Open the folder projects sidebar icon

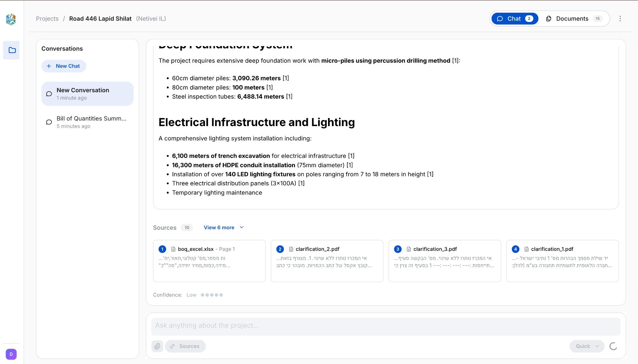tap(12, 50)
